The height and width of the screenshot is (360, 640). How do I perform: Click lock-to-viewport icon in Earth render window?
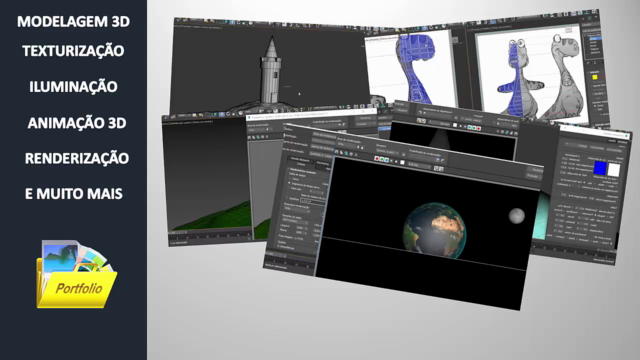pyautogui.click(x=403, y=155)
